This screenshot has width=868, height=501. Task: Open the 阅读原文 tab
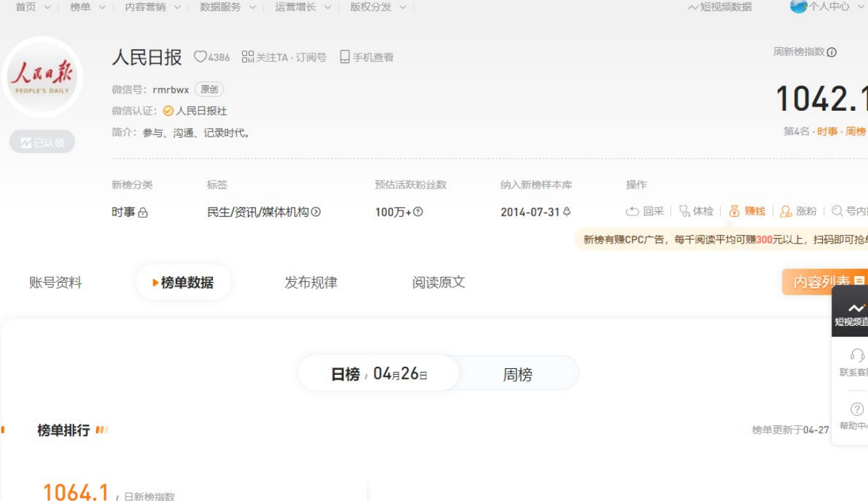click(x=438, y=283)
